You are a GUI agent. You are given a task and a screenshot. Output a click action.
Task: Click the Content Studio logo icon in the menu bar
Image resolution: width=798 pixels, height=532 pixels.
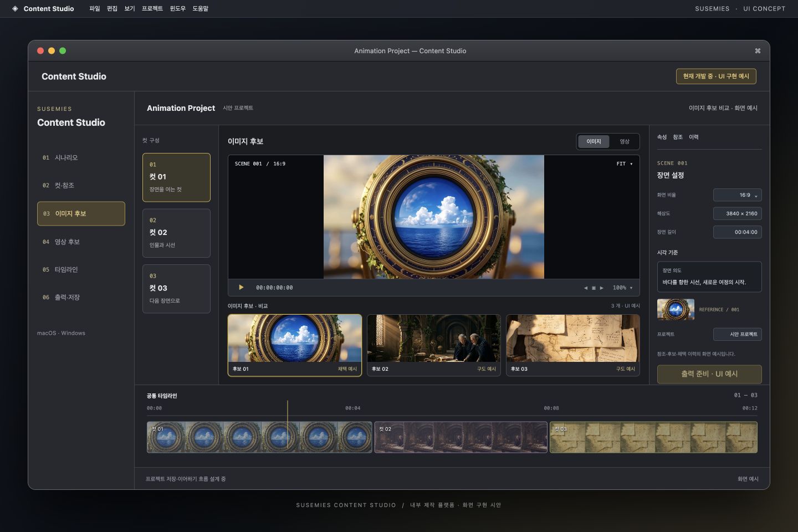click(x=15, y=9)
